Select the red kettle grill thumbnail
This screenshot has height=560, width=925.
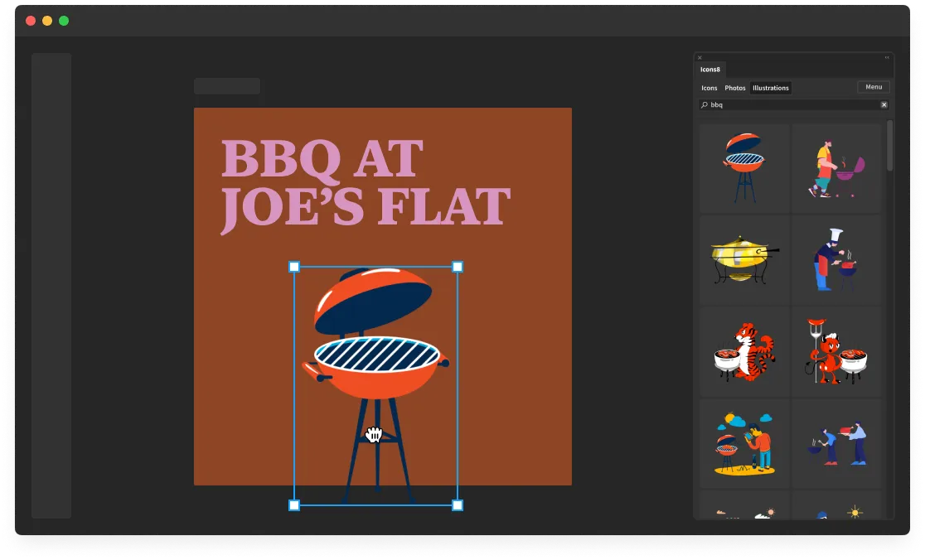(743, 167)
